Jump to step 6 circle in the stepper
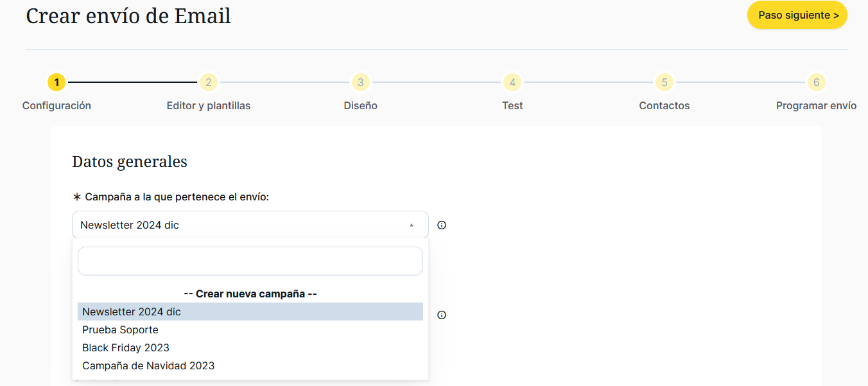Viewport: 868px width, 386px height. click(x=816, y=82)
